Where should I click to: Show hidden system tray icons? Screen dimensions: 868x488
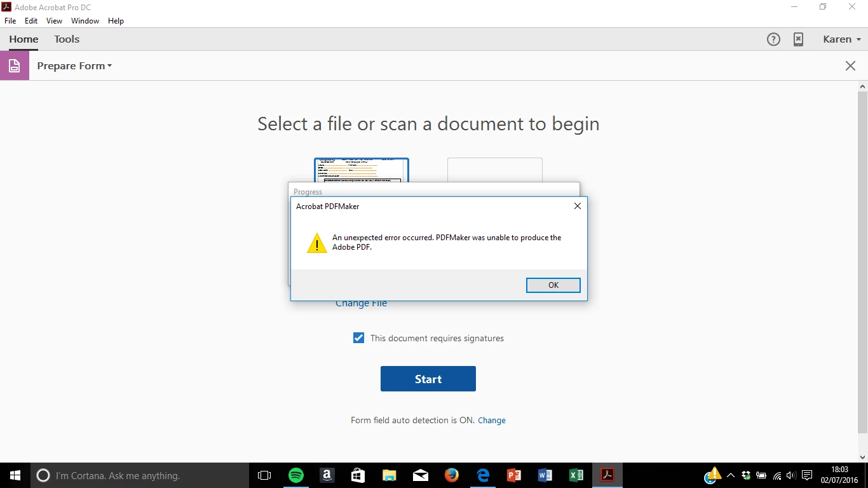731,475
